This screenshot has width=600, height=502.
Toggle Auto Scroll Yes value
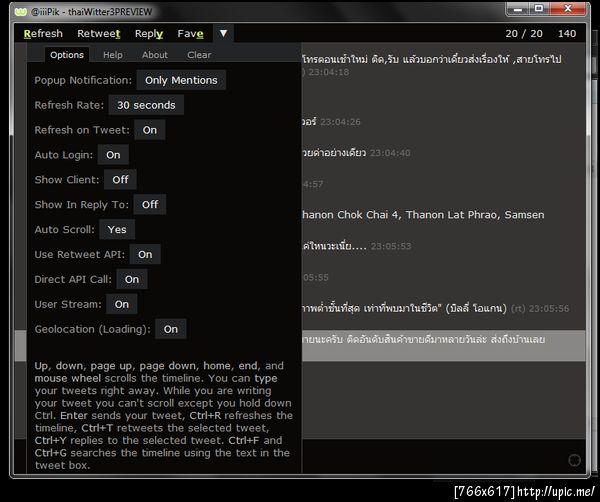pyautogui.click(x=117, y=230)
